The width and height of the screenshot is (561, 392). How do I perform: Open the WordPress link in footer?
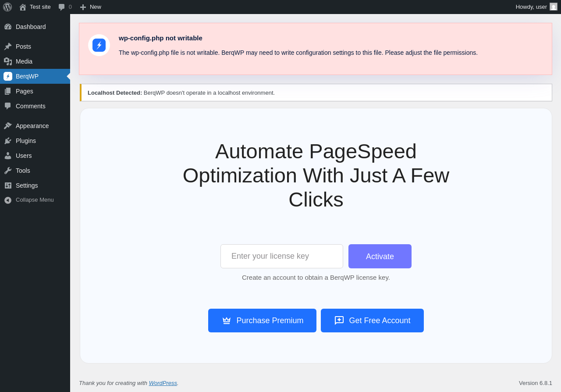(x=163, y=383)
